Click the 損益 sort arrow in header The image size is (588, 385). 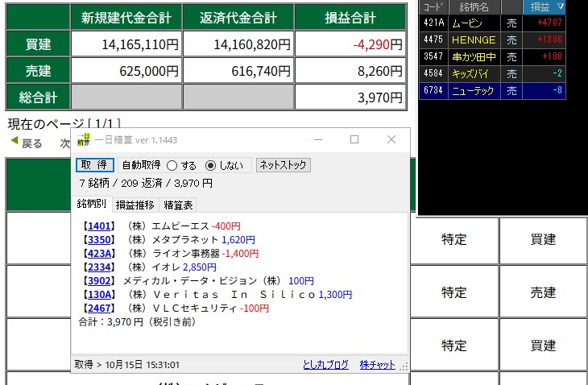tap(561, 7)
